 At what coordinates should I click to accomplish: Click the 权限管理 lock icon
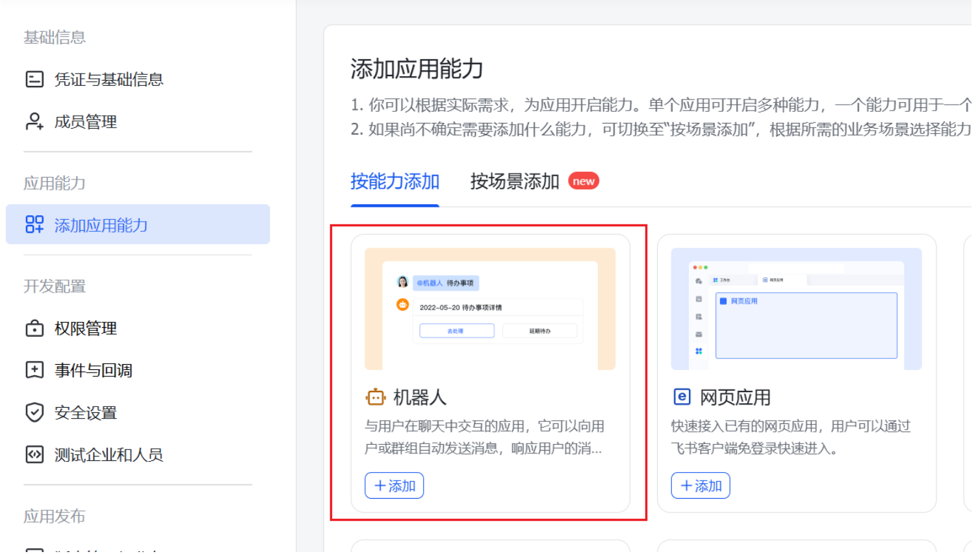coord(34,328)
